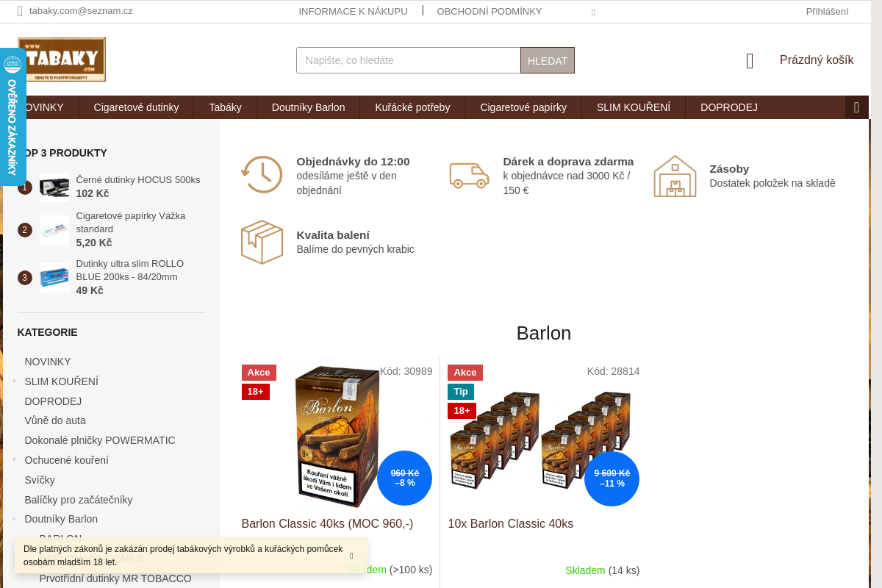Select Dokonalé plničky POWERMATIC category
882x588 pixels.
pyautogui.click(x=100, y=440)
